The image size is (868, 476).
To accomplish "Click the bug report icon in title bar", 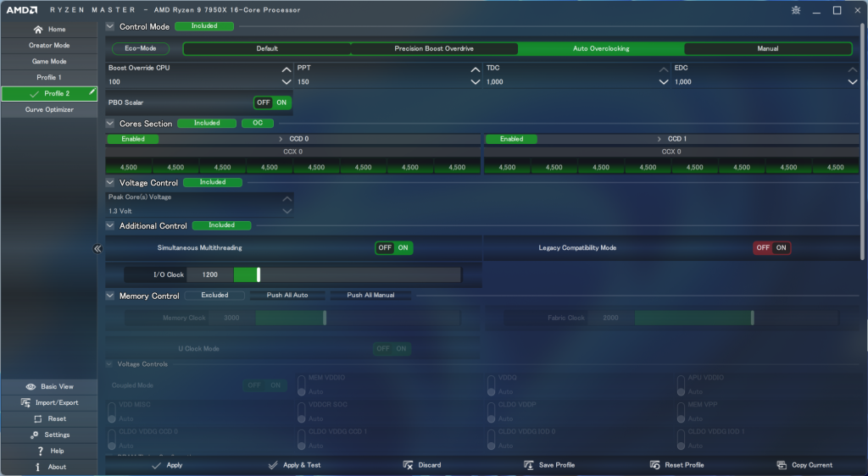I will [x=795, y=10].
